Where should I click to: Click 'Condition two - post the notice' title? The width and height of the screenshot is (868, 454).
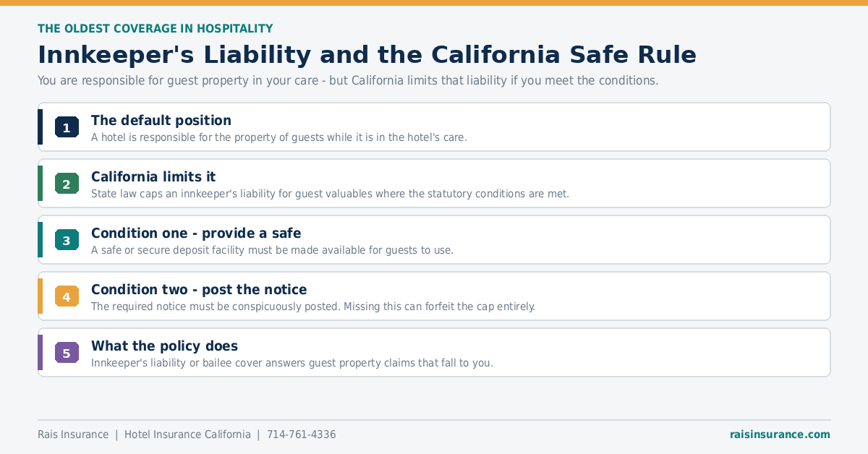coord(199,289)
